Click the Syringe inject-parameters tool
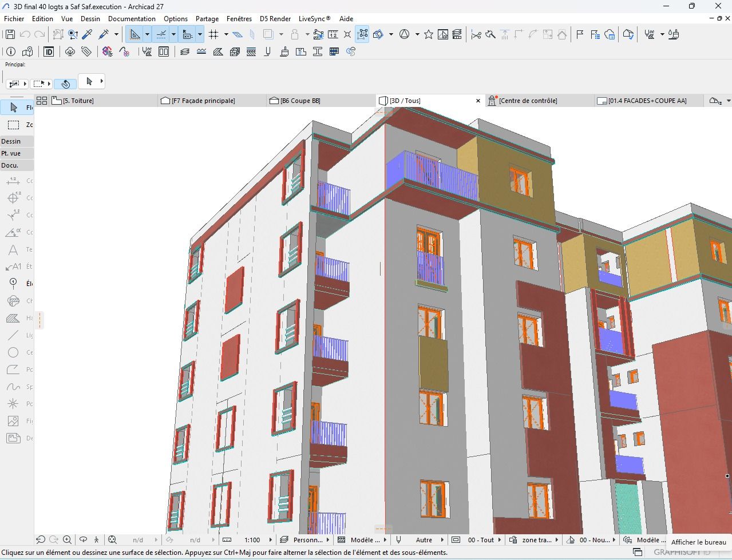This screenshot has height=560, width=732. [104, 34]
